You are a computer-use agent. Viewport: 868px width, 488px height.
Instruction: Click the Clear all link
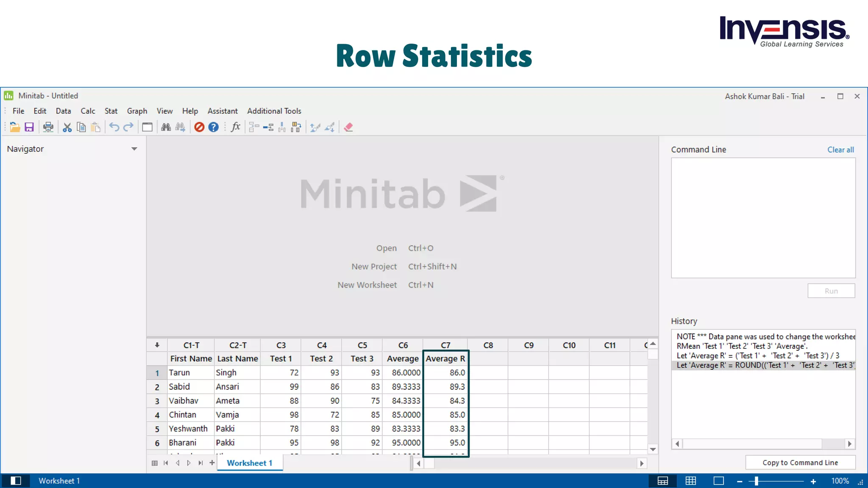(x=840, y=150)
